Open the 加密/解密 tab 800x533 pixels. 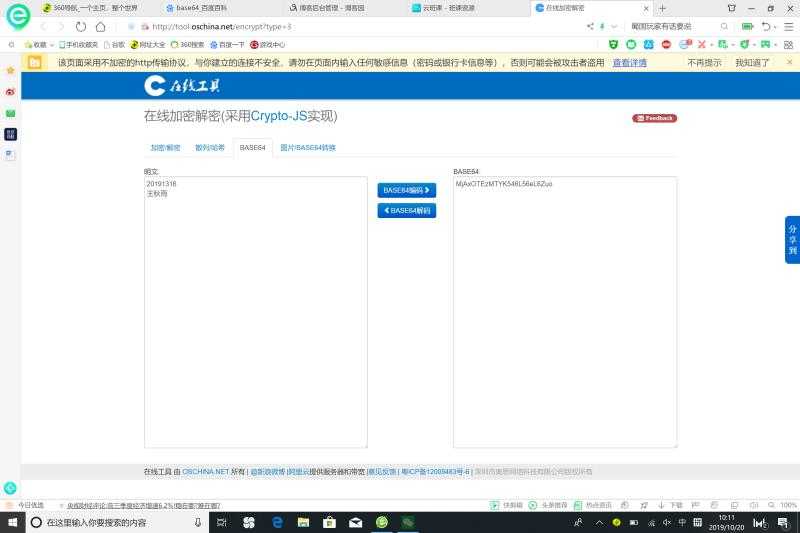(165, 147)
